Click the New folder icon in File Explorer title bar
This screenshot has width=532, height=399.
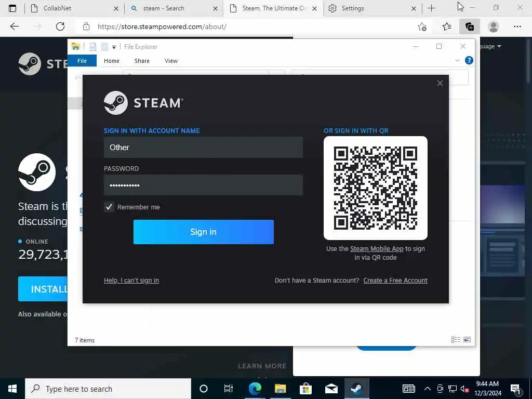pos(104,46)
